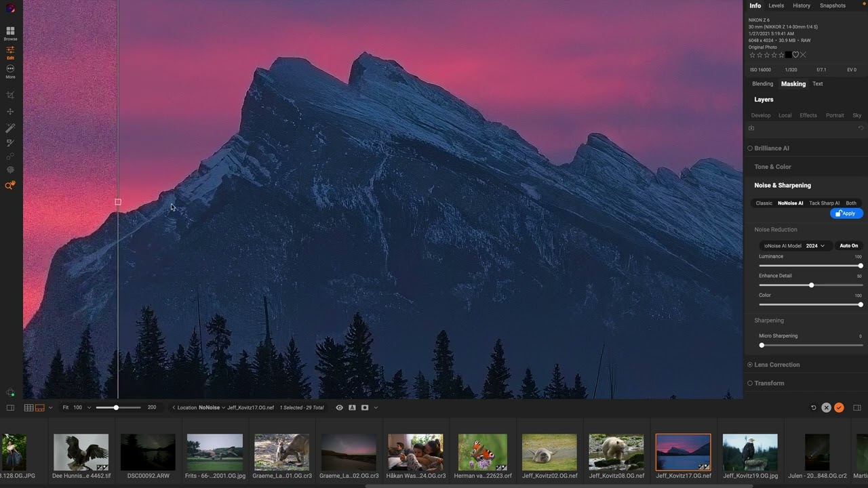Viewport: 868px width, 488px height.
Task: Reject the photo with the X flag
Action: [803, 55]
